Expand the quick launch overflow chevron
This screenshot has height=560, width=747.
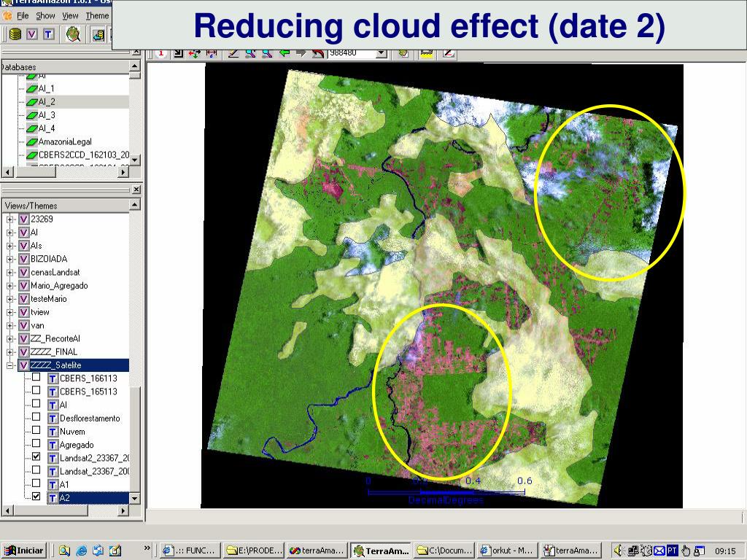147,548
